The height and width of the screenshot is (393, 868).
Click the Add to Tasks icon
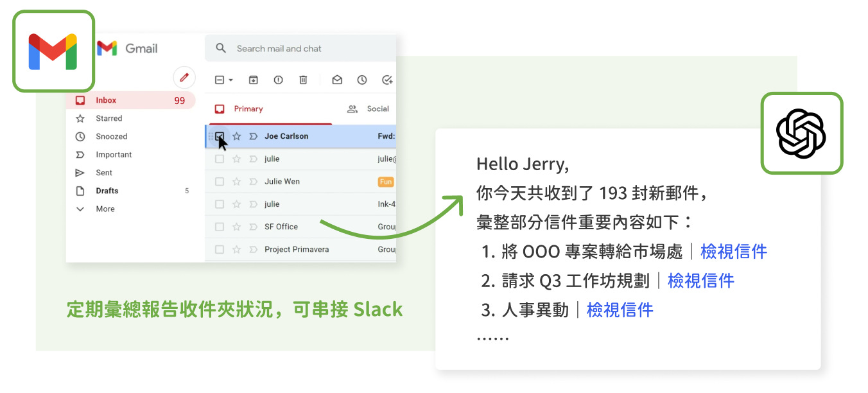(387, 80)
